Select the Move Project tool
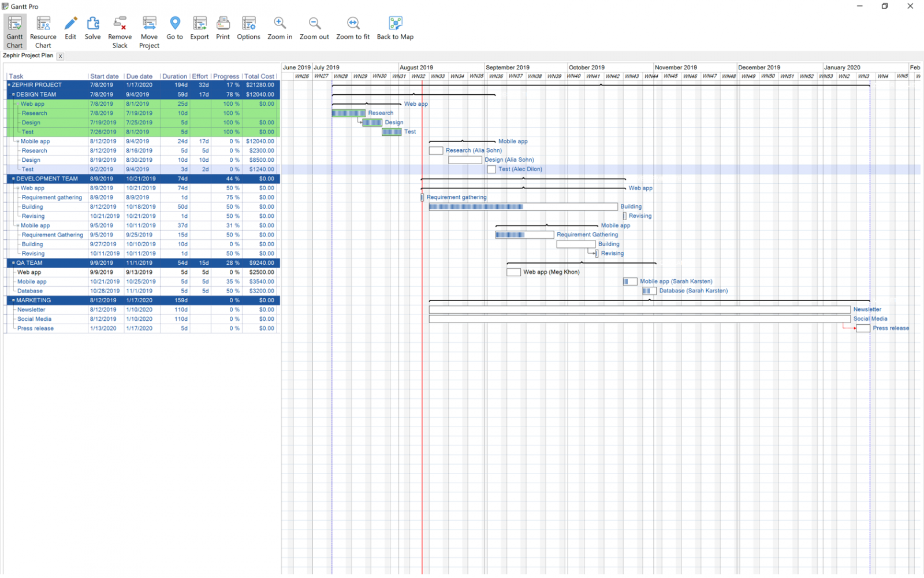The width and height of the screenshot is (924, 578). [x=149, y=32]
